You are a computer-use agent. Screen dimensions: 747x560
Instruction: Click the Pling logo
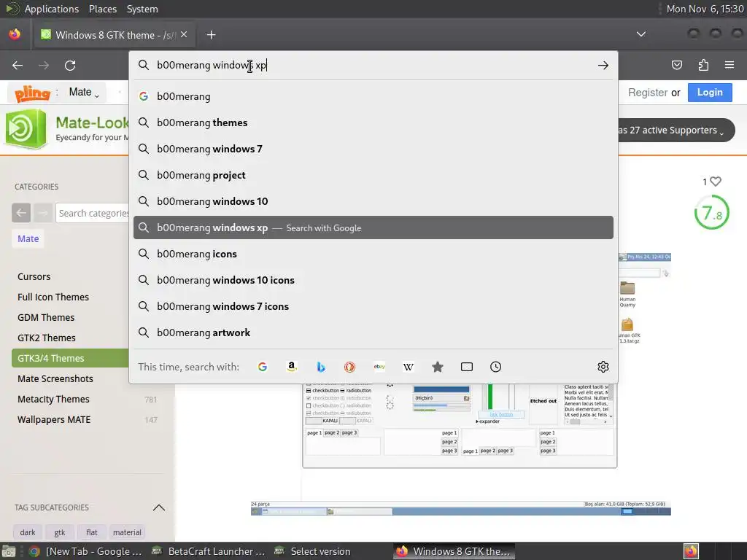32,93
